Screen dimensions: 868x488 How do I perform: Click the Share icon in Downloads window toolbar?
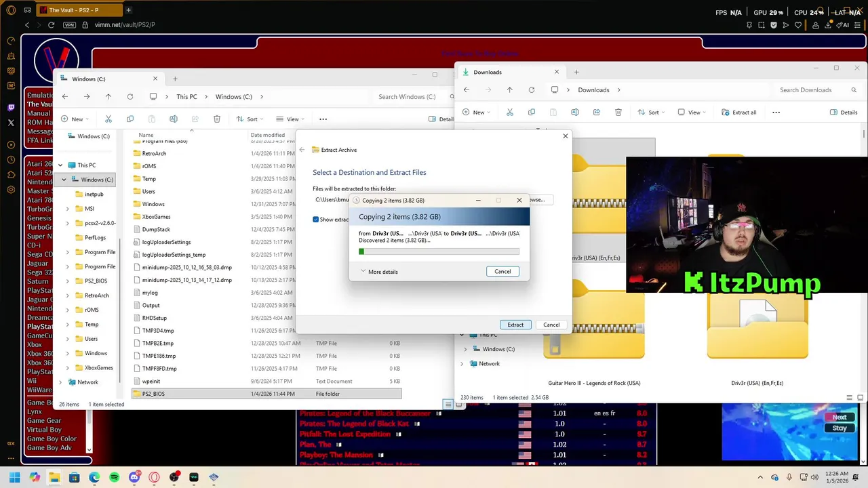click(597, 113)
